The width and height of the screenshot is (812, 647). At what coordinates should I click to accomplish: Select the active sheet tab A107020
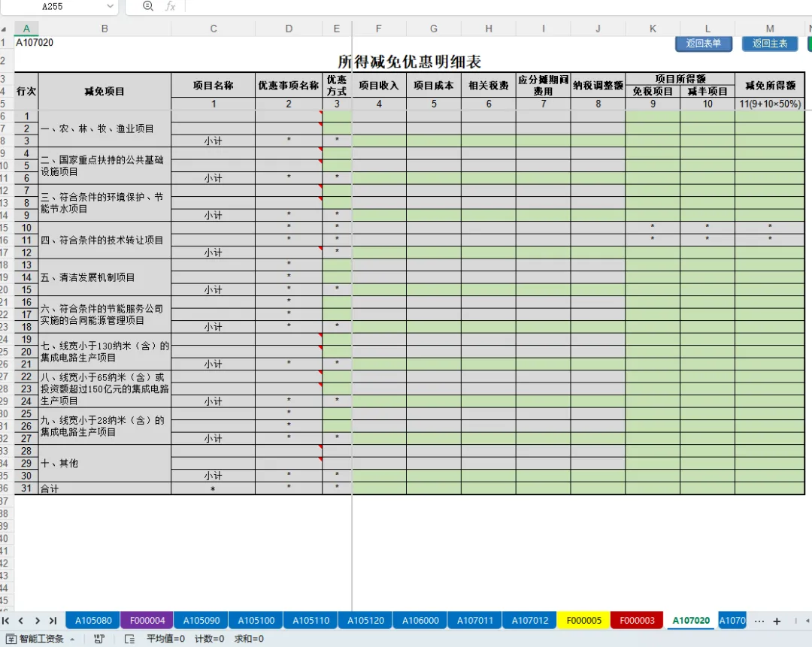point(691,620)
